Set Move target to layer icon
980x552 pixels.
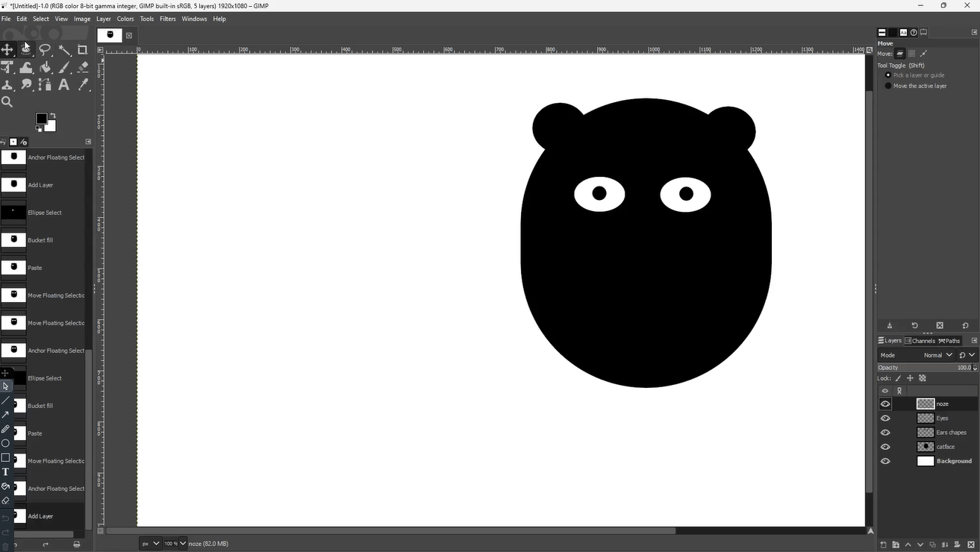pos(900,54)
